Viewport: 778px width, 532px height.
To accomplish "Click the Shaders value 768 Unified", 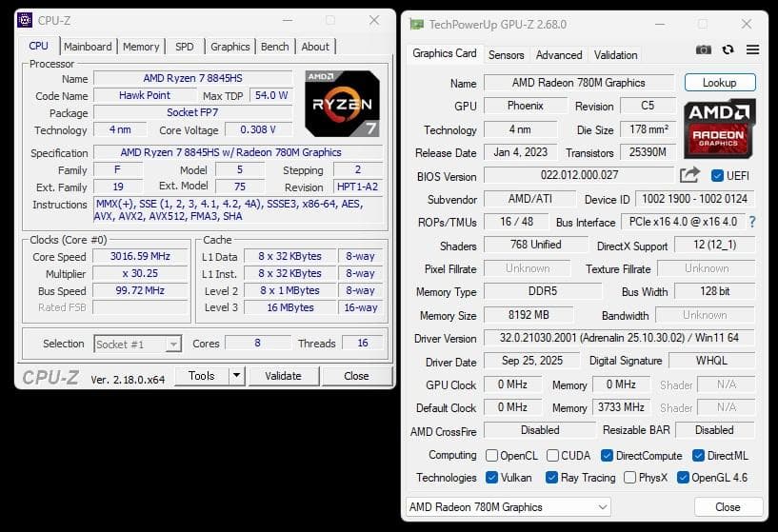I will 536,245.
